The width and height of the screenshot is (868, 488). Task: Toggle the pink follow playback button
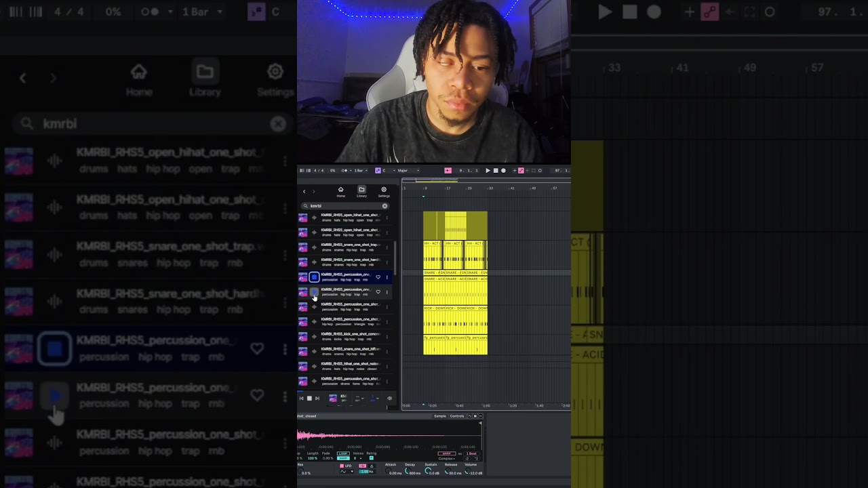click(448, 171)
